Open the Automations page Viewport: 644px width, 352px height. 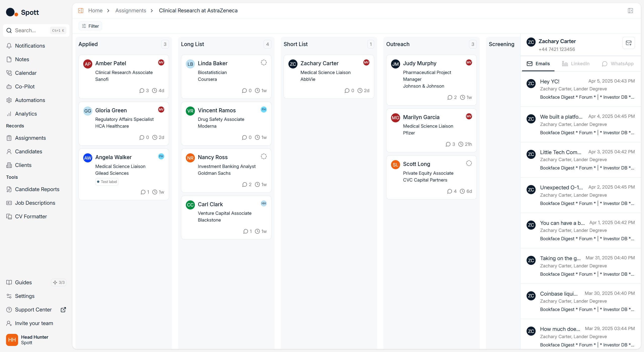30,100
